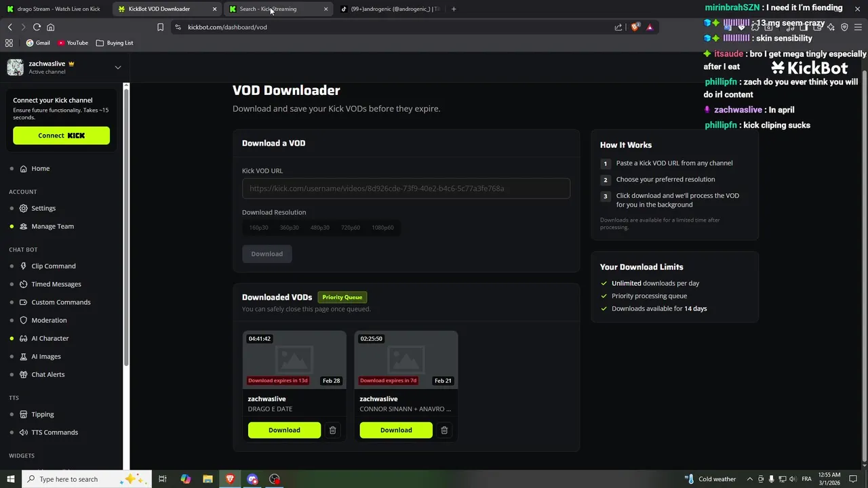Click the Kick VOD URL input field
The width and height of the screenshot is (868, 488).
pyautogui.click(x=406, y=188)
